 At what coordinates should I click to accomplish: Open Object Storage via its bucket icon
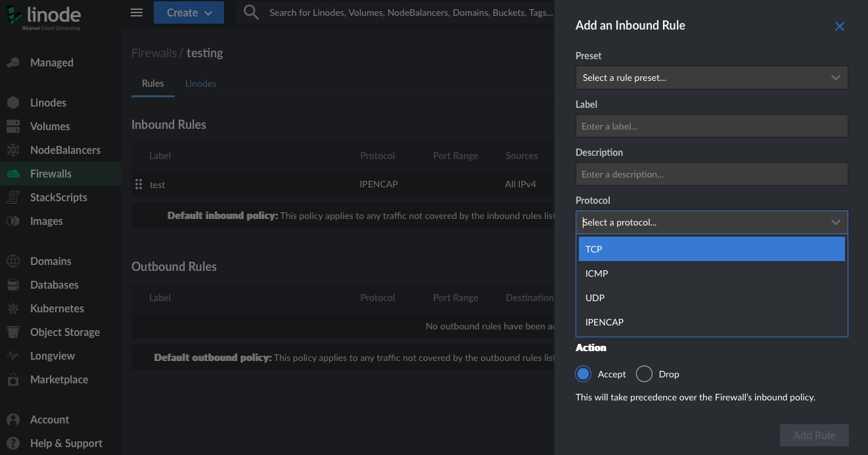tap(13, 332)
